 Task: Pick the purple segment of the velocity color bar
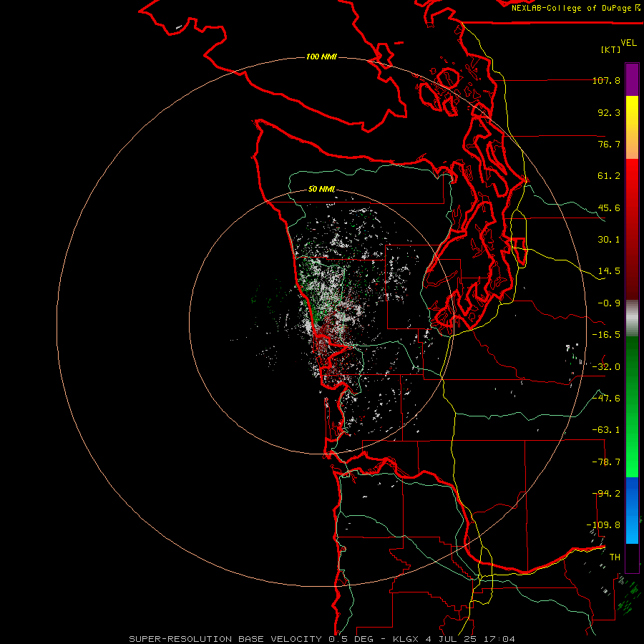pyautogui.click(x=632, y=79)
